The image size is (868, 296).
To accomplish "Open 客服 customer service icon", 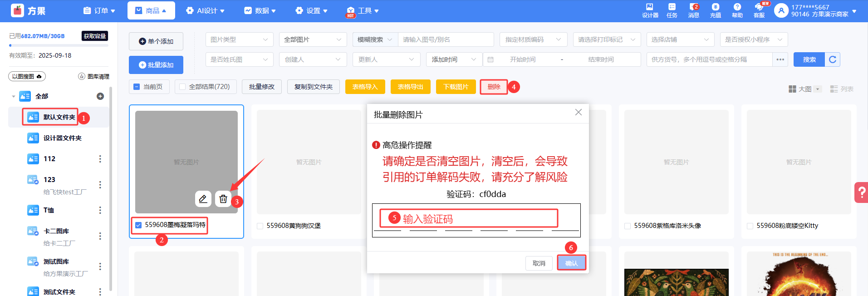I will (759, 10).
